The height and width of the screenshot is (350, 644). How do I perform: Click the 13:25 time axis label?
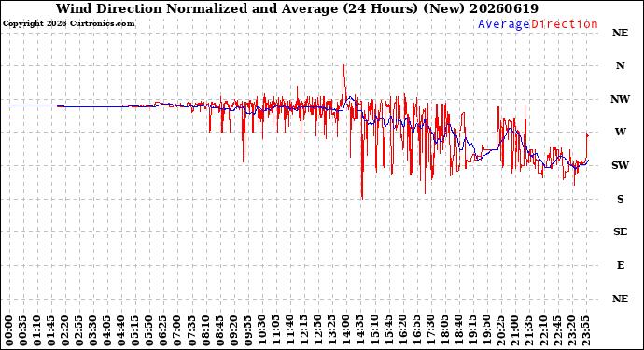coord(331,331)
